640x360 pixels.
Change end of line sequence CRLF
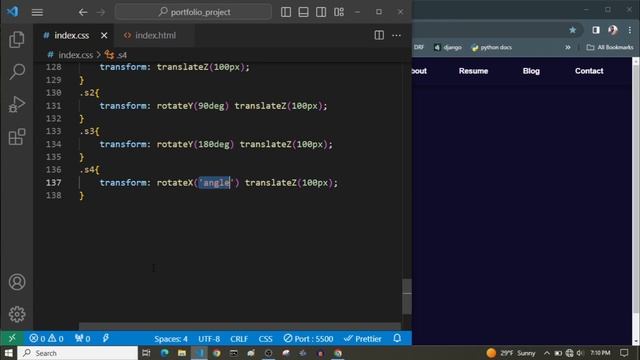pos(239,339)
